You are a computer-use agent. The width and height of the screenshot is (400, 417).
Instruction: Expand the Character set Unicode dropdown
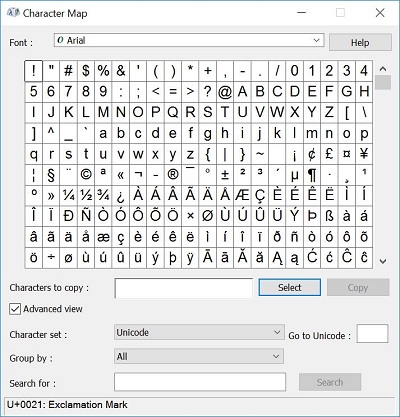[199, 332]
